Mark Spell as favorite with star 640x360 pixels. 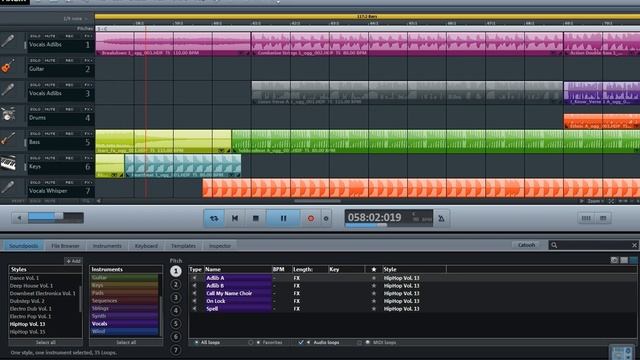pos(373,309)
